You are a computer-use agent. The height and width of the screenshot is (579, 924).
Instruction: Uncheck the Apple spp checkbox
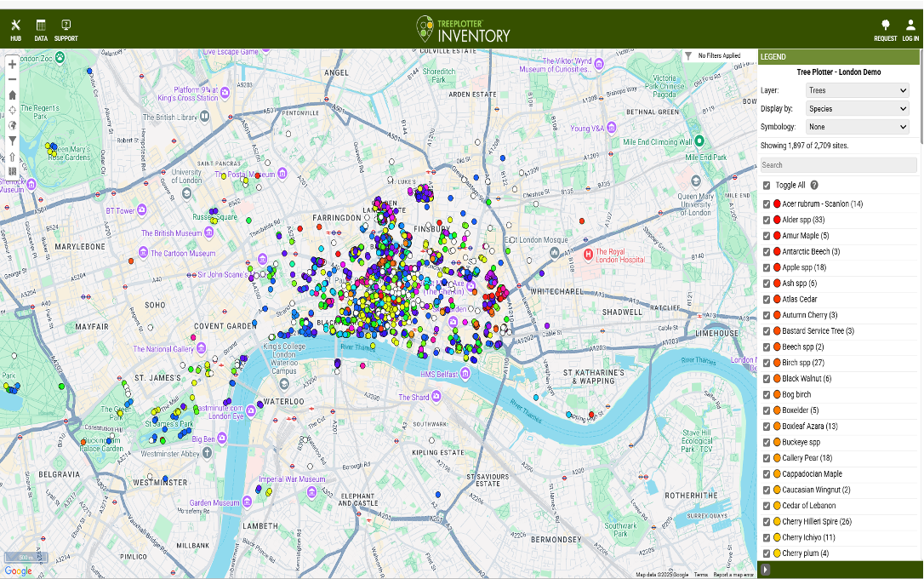pos(767,267)
